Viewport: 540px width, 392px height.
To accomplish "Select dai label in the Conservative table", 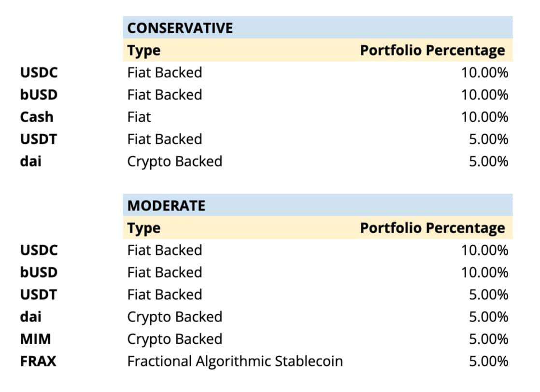I will (x=31, y=161).
